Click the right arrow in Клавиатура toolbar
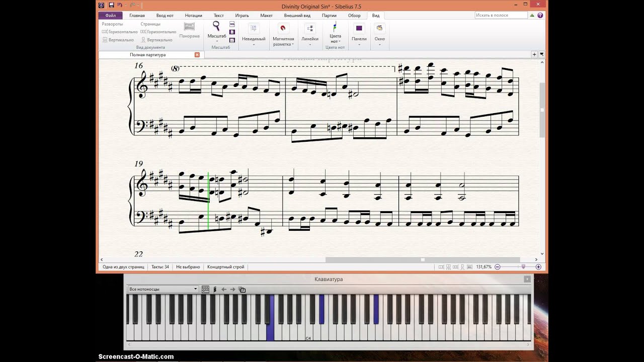The image size is (644, 362). point(232,289)
